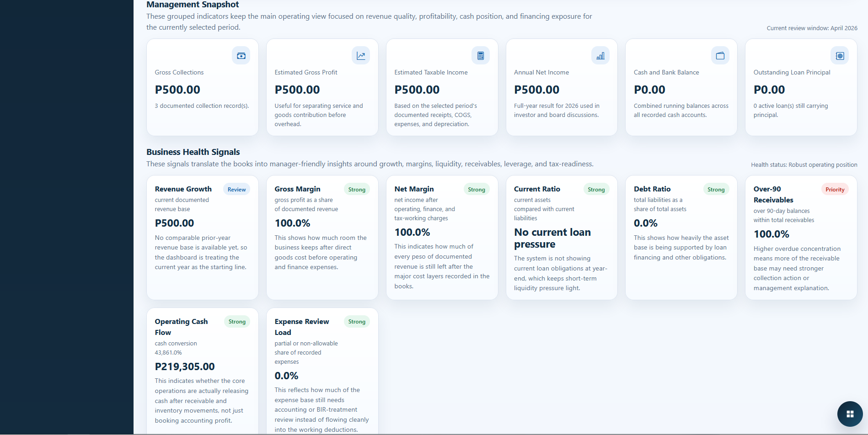
Task: Click the Cash and Bank Balance wallet icon
Action: point(720,56)
